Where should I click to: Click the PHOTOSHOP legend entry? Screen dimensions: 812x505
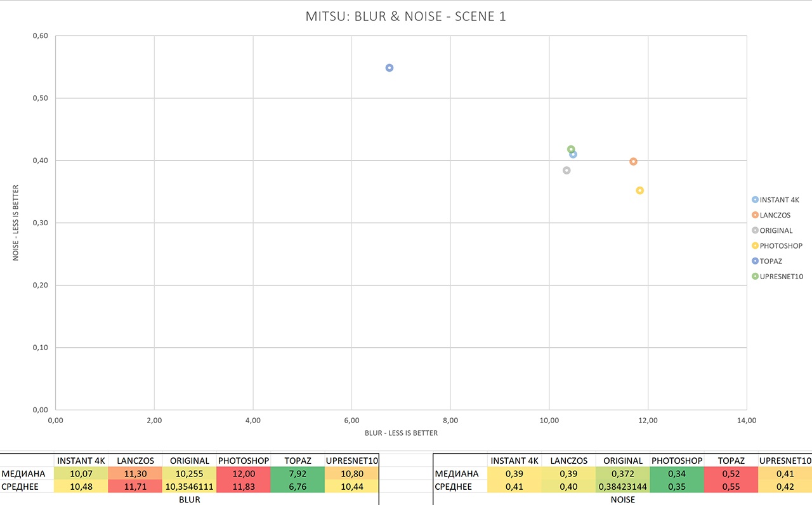click(x=777, y=246)
